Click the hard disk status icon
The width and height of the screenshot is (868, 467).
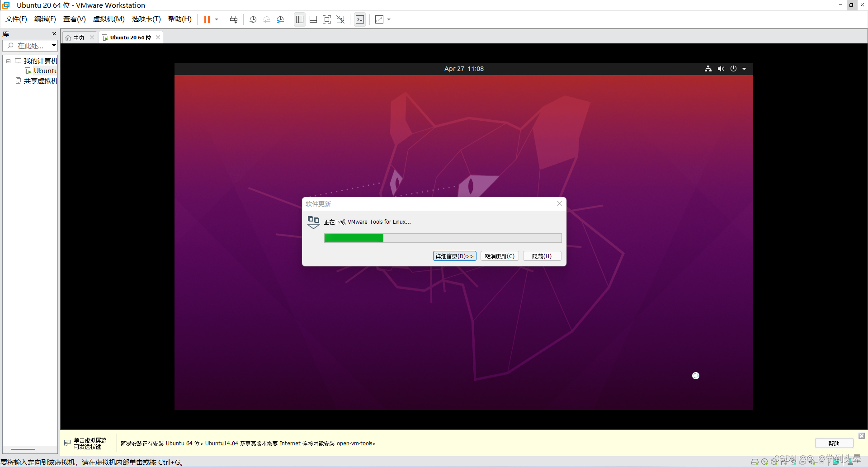(x=755, y=462)
